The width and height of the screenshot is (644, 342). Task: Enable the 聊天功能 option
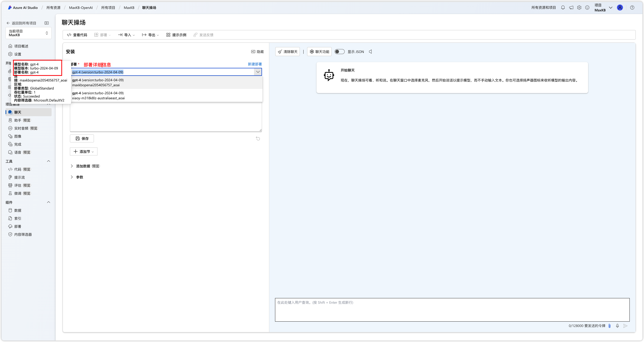pos(319,51)
